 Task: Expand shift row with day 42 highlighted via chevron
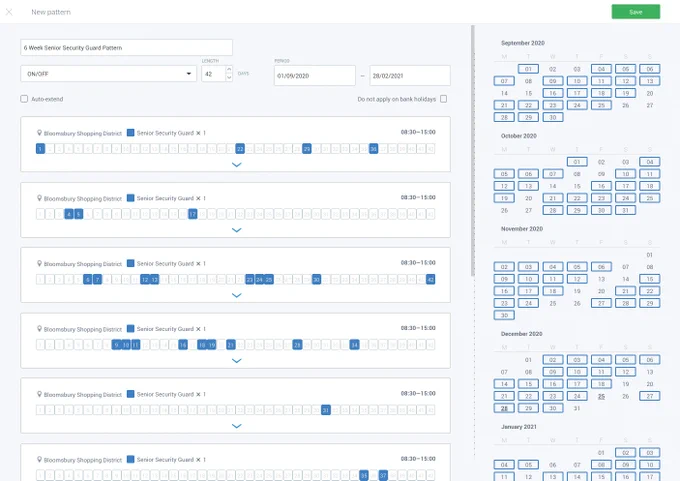236,295
